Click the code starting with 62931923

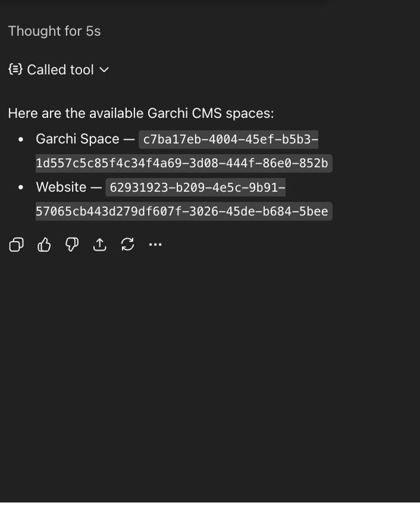197,188
